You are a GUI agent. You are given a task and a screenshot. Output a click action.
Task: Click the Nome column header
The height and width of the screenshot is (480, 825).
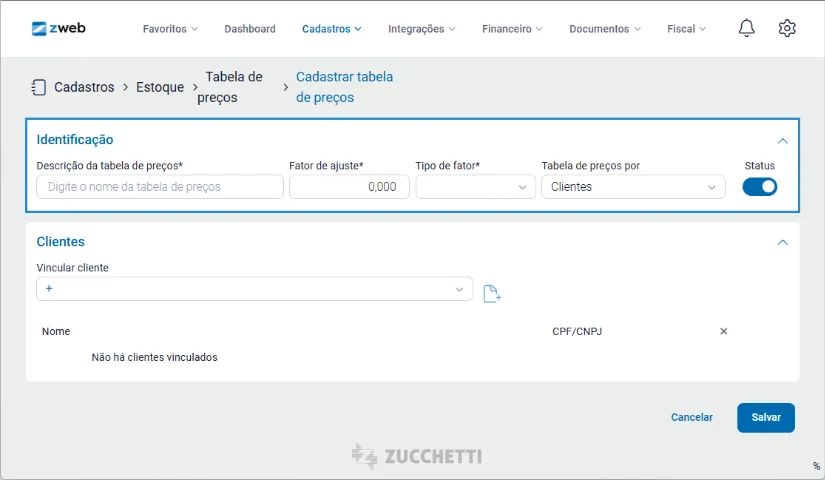tap(56, 331)
